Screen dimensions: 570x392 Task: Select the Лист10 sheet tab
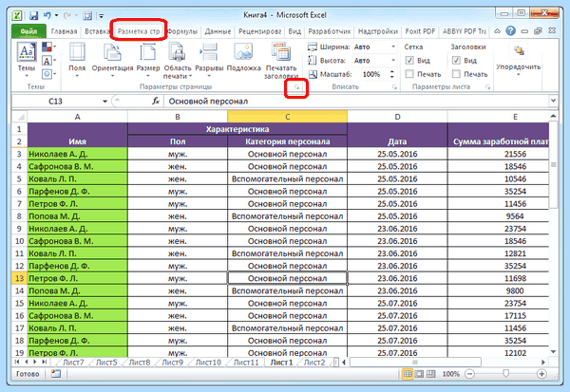(x=208, y=363)
